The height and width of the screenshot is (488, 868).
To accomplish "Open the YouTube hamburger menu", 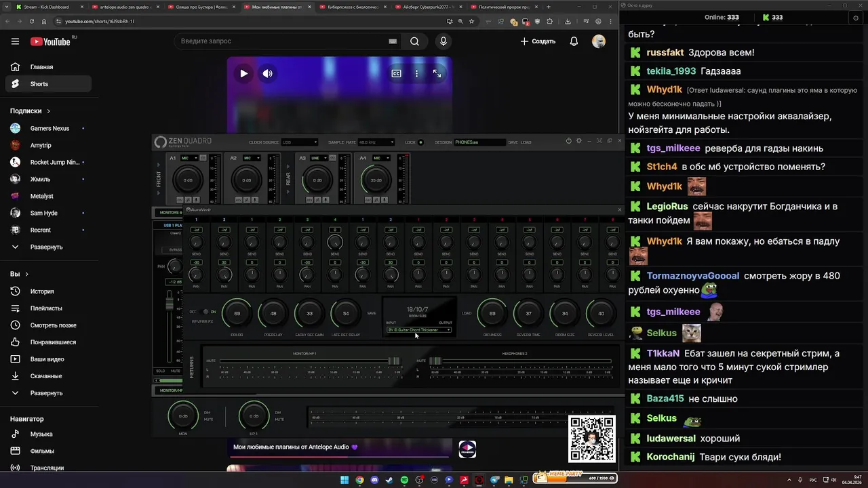I will tap(15, 41).
